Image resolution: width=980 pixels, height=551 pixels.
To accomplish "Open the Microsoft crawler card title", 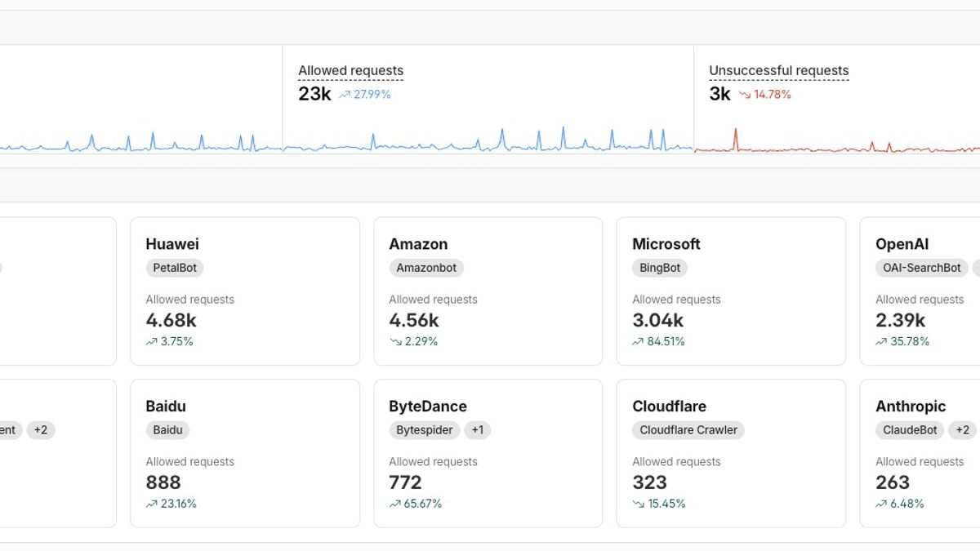I will [666, 244].
